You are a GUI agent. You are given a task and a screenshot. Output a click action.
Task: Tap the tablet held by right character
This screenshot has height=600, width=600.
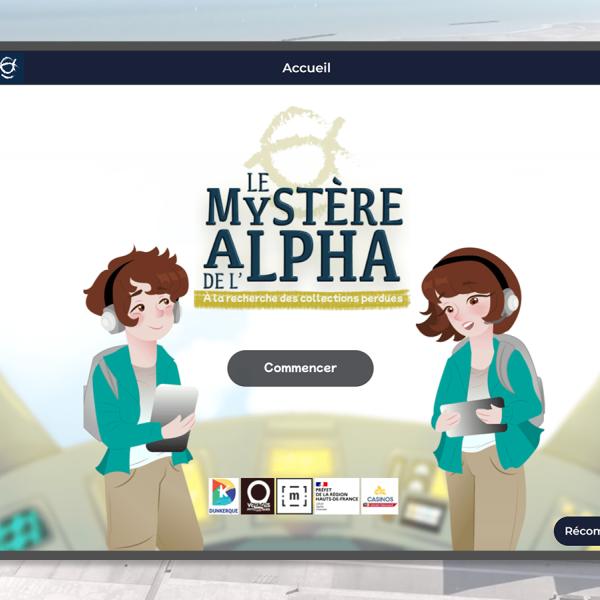coord(474,415)
